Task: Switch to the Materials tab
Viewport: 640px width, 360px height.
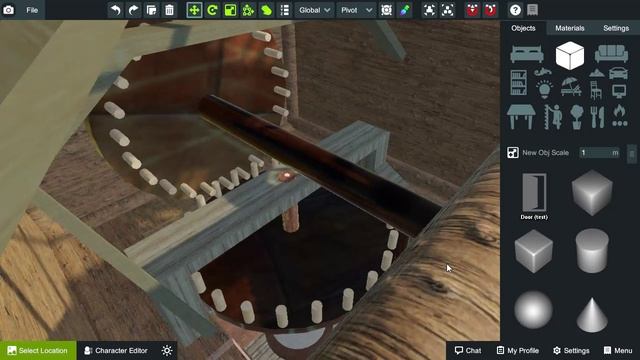Action: point(570,28)
